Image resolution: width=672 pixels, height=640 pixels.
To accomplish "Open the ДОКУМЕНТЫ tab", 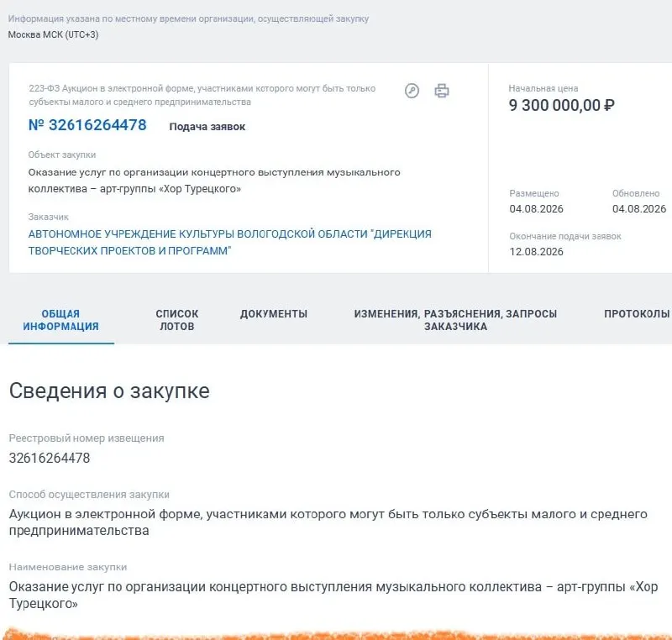I will coord(274,314).
